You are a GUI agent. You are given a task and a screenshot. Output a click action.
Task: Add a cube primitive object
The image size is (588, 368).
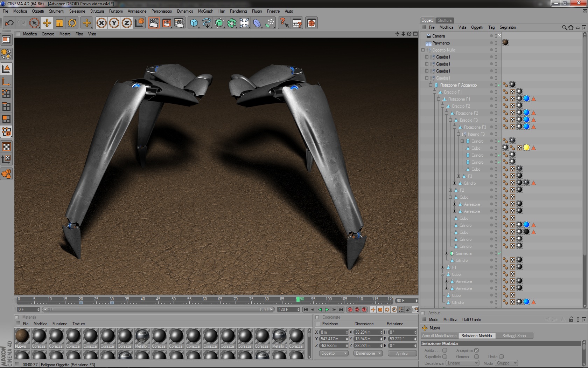tap(194, 23)
